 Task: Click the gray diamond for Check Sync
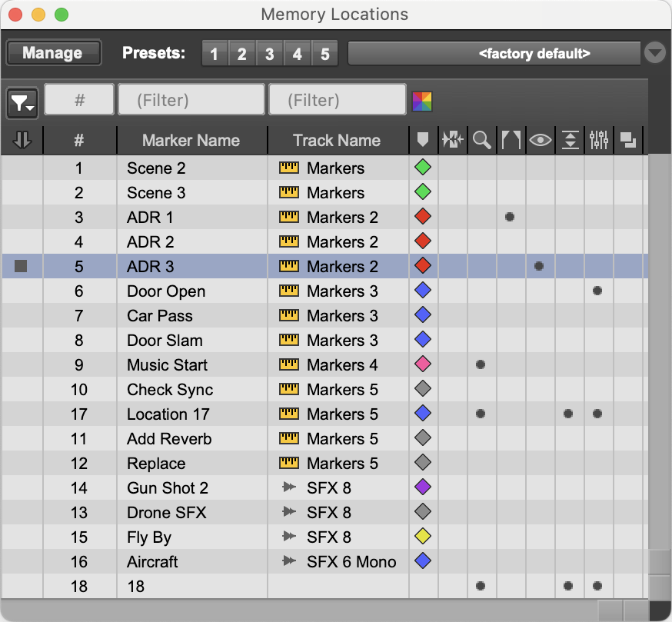pyautogui.click(x=423, y=389)
